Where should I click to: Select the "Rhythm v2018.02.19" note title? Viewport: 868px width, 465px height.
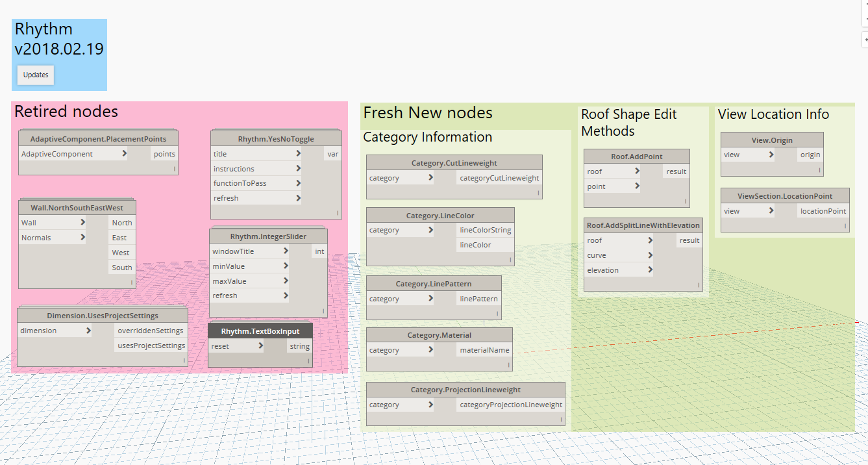59,39
